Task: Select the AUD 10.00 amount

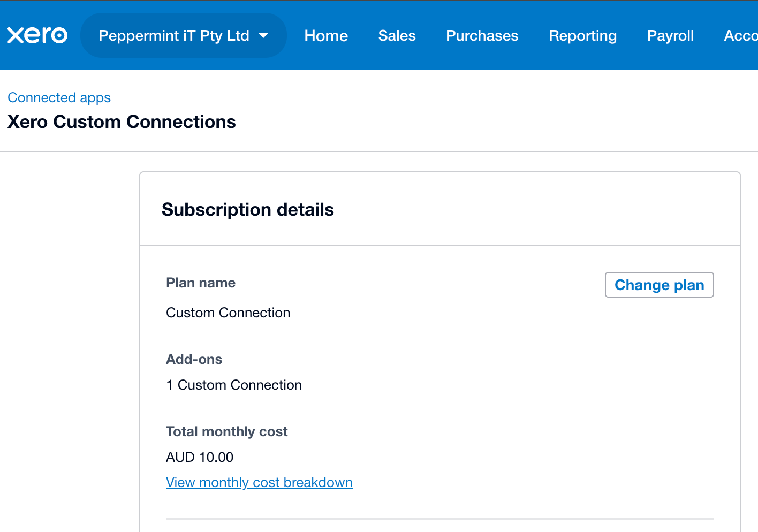Action: [200, 457]
